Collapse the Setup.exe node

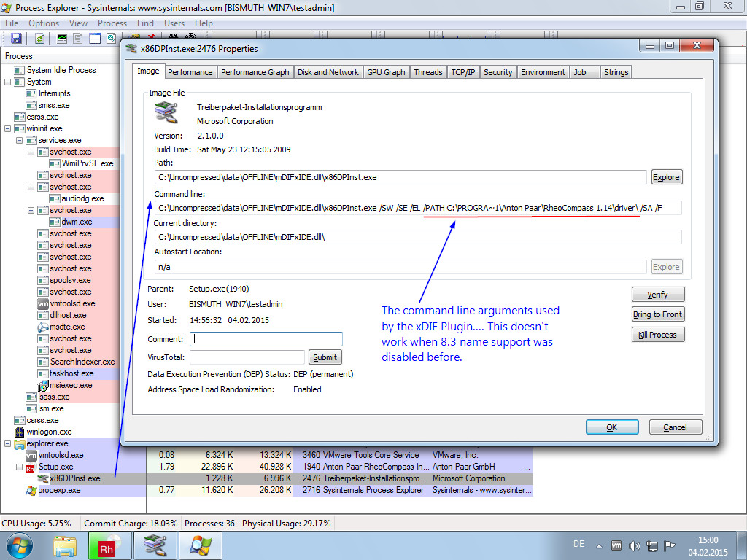(x=20, y=467)
